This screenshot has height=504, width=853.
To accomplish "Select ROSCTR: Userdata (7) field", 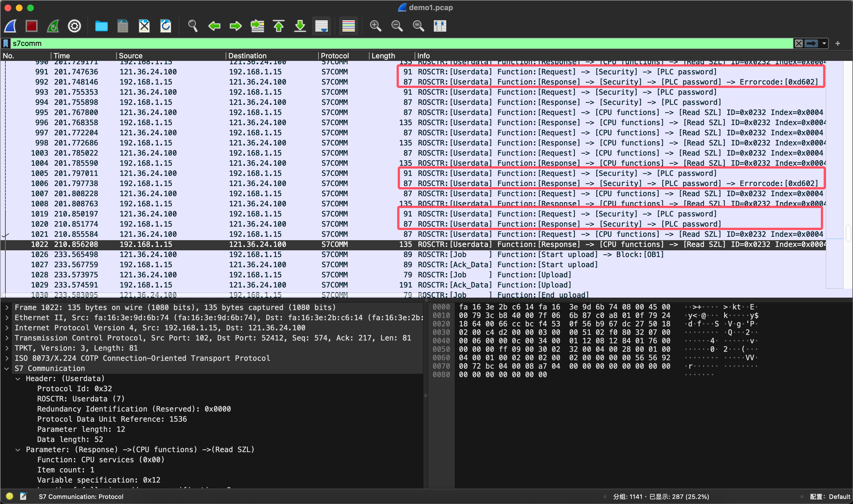I will tap(81, 399).
